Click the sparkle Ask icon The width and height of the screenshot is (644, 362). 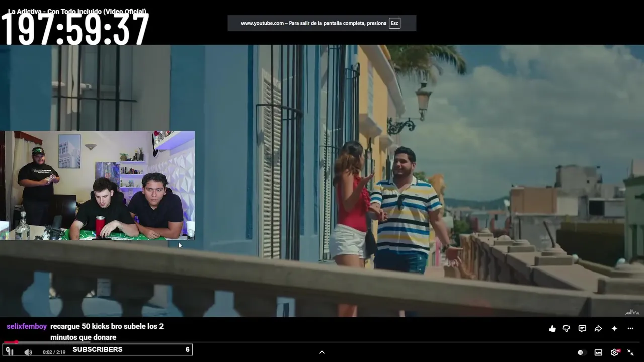[x=614, y=329]
